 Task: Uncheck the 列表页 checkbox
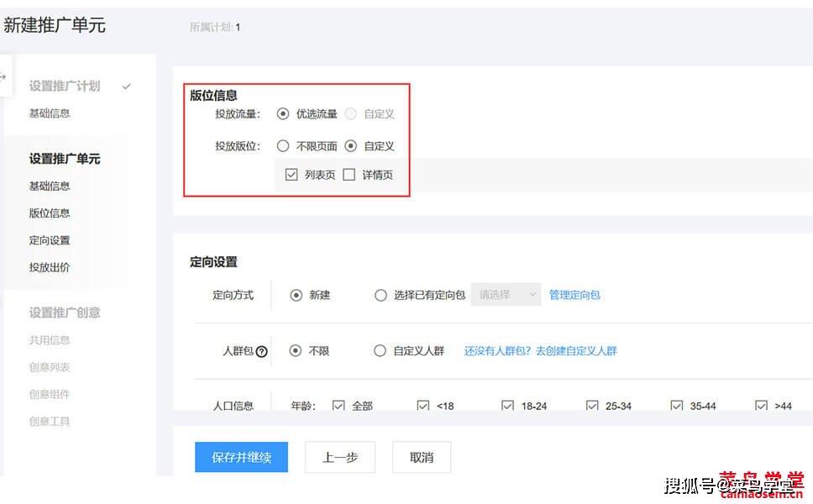(x=291, y=176)
